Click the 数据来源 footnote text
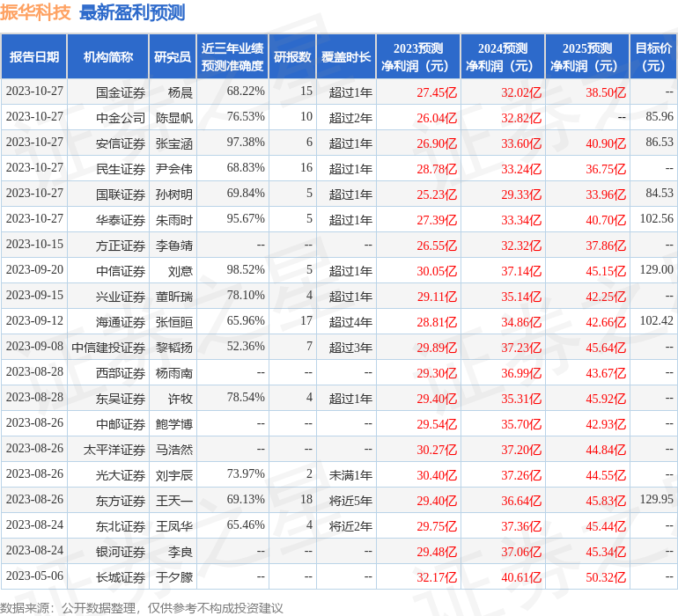Viewport: 678px width, 616px height. 142,608
